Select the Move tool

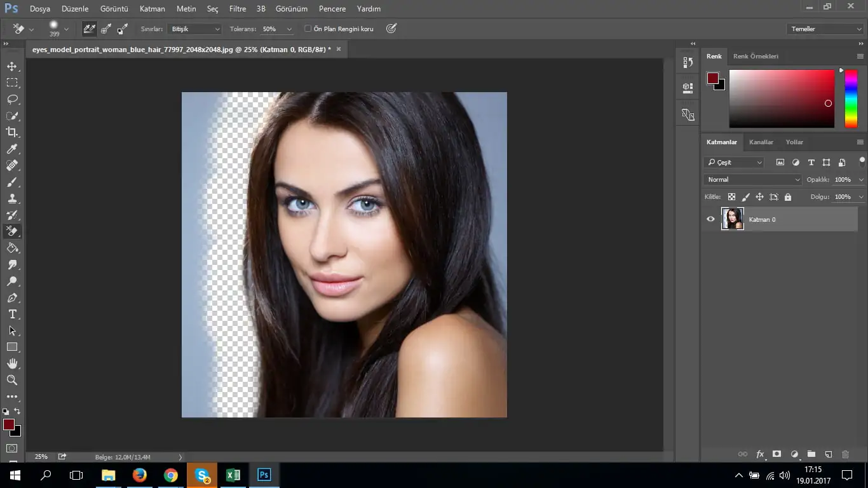[x=12, y=66]
